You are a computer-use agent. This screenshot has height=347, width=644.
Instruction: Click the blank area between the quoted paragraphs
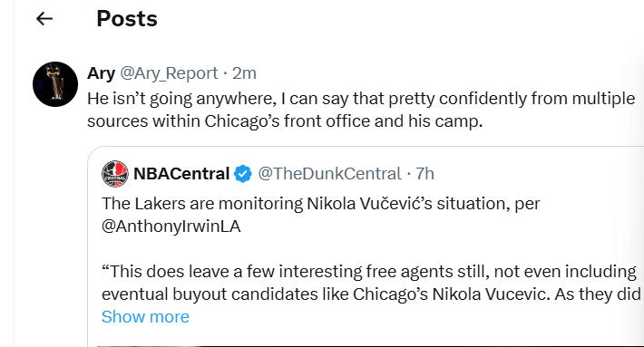click(x=370, y=249)
